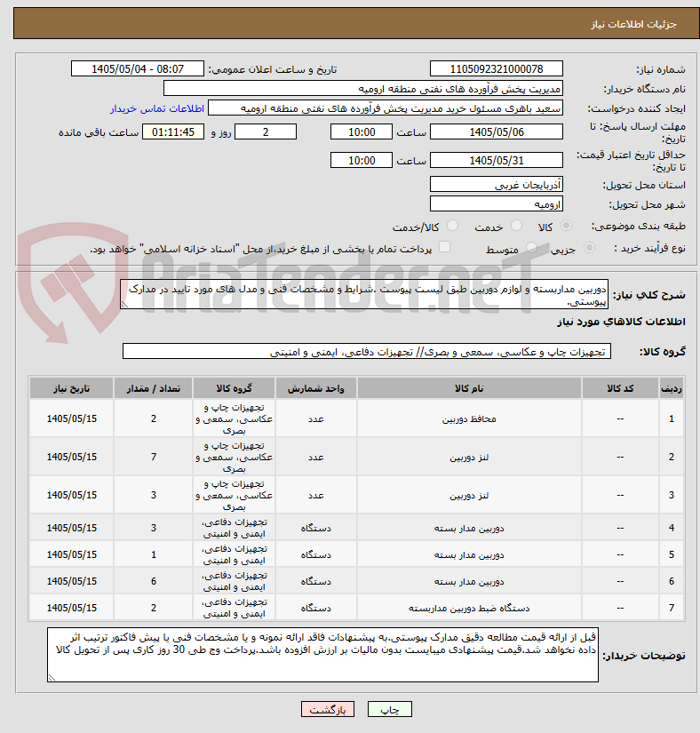This screenshot has width=700, height=733.
Task: Select دوربین مدار بسته in row 6
Action: coord(469,581)
